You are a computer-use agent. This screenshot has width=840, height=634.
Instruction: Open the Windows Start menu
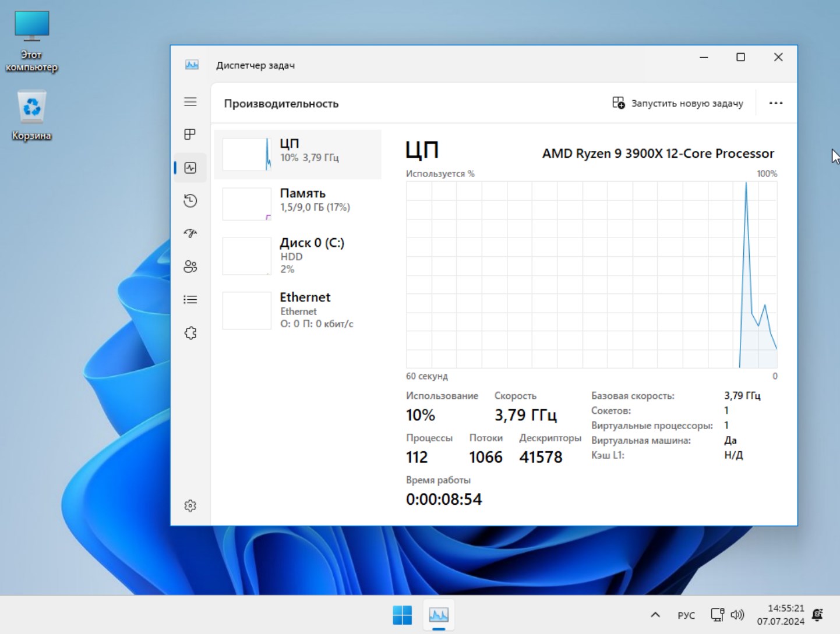(x=402, y=615)
